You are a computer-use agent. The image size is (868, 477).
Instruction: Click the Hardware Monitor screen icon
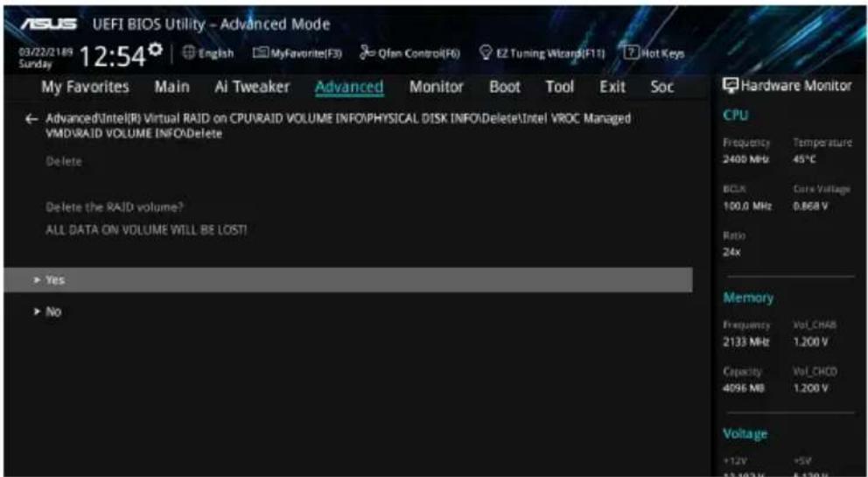point(731,85)
